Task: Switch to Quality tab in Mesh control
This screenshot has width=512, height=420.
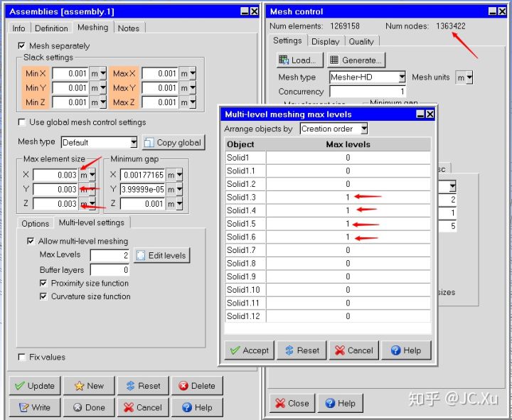Action: pyautogui.click(x=361, y=41)
